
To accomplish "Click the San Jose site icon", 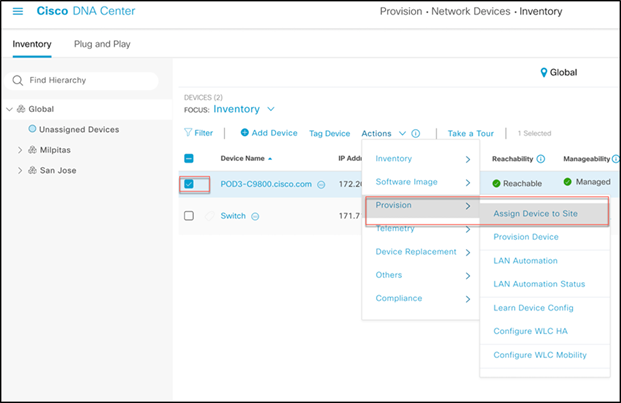I will click(32, 170).
